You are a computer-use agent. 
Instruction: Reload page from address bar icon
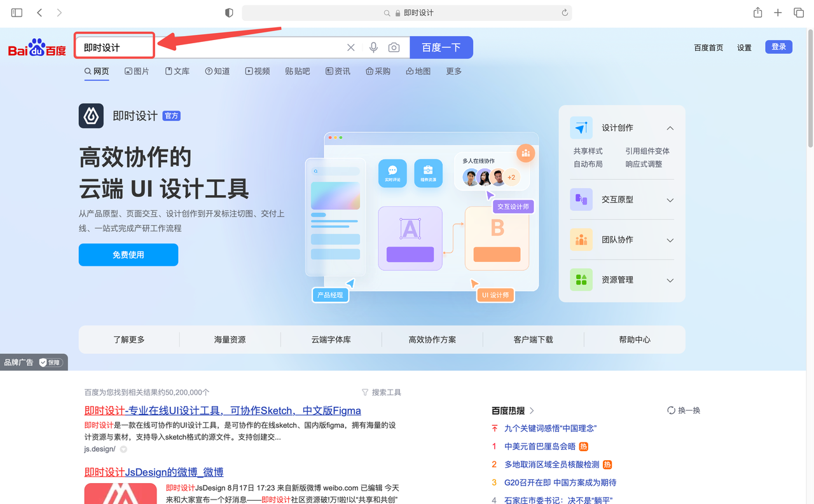coord(564,13)
